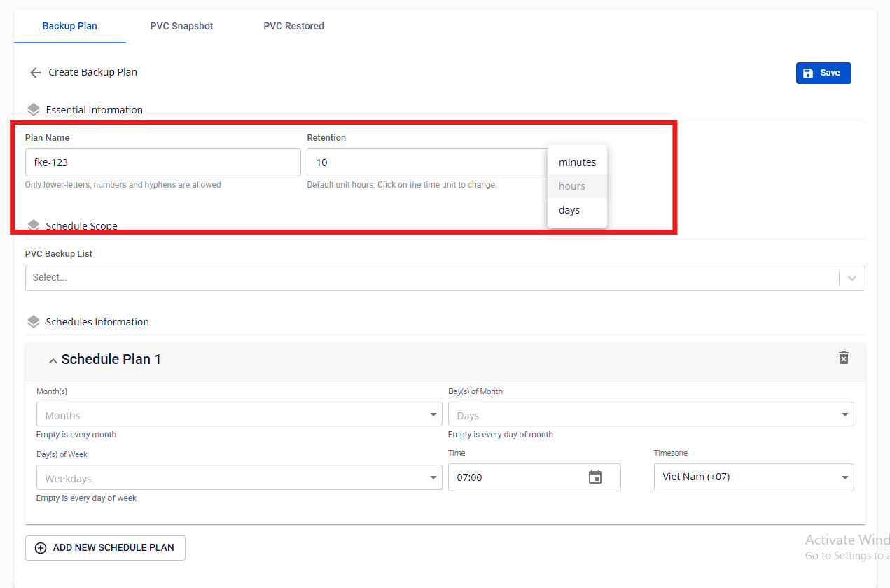The height and width of the screenshot is (588, 890).
Task: Choose minutes as the retention unit
Action: pos(577,162)
